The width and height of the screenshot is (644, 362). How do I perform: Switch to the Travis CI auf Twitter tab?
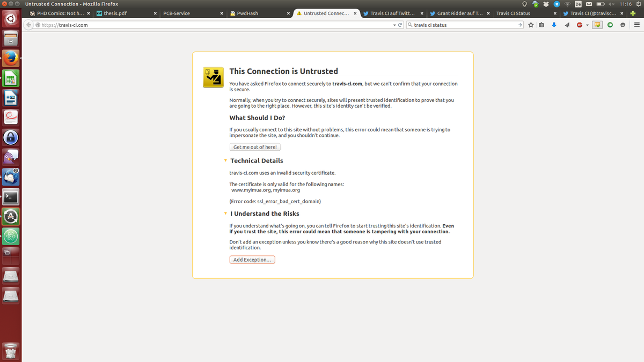(392, 13)
